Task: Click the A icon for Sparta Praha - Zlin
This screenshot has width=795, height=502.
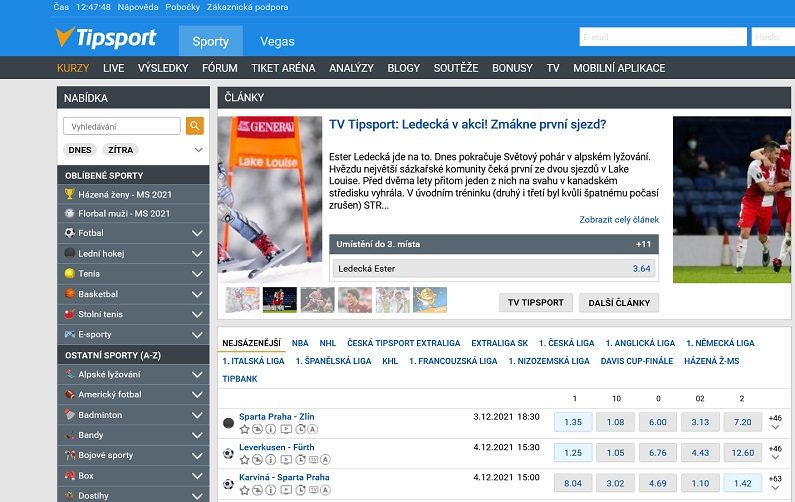Action: coord(313,429)
